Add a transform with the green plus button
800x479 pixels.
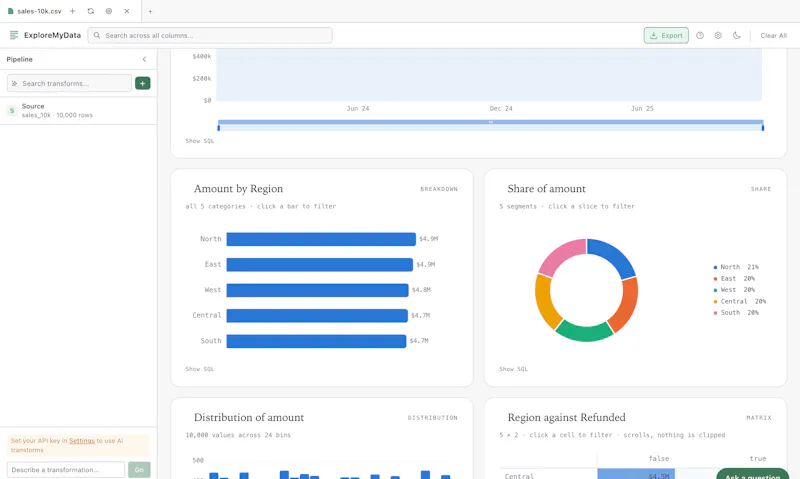tap(142, 83)
